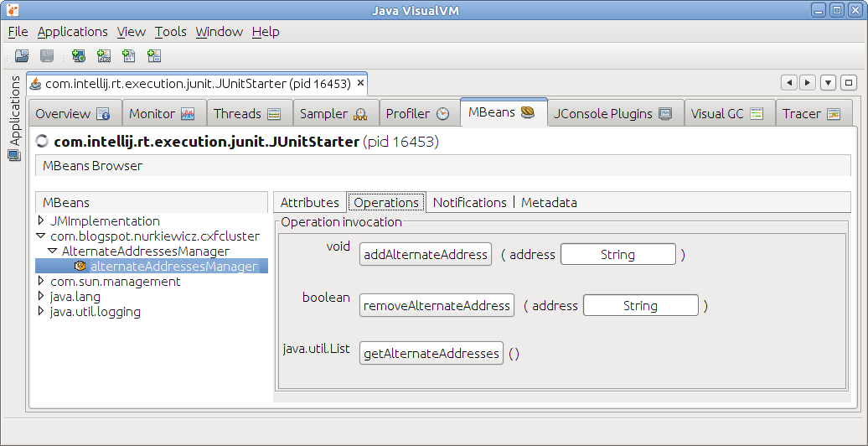The width and height of the screenshot is (868, 446).
Task: Click the void return type label
Action: [338, 246]
